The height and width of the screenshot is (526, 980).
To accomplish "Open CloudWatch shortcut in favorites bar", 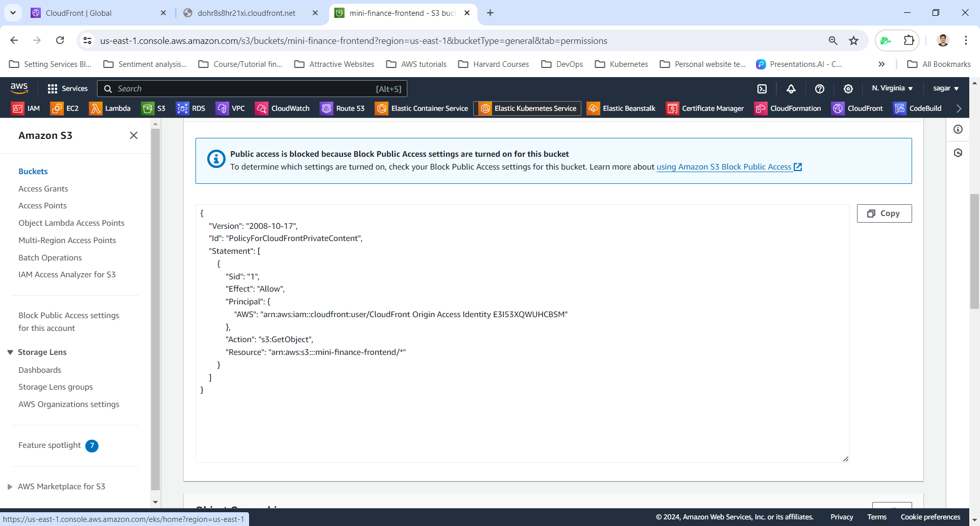I will (x=283, y=108).
